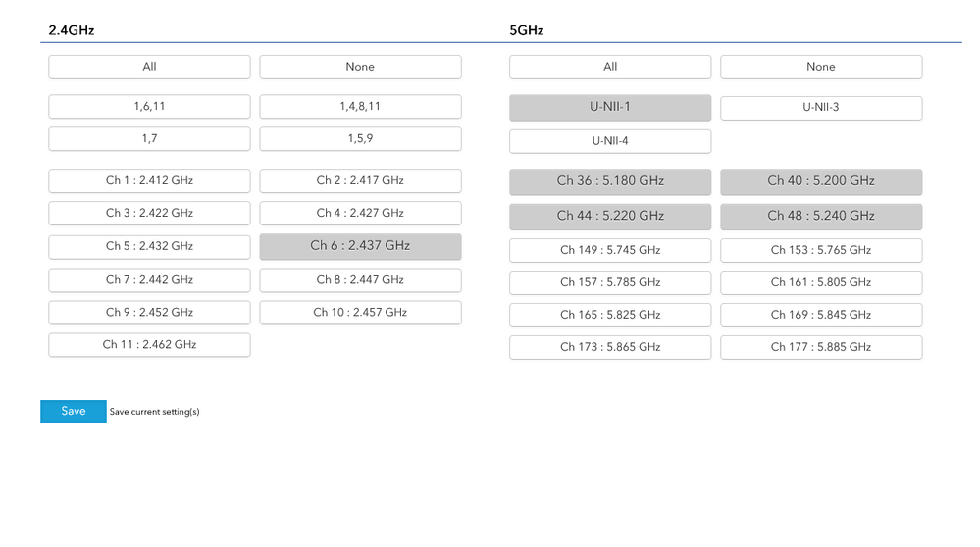Disable Ch 36 : 5.180 GHz
This screenshot has height=547, width=980.
[x=610, y=181]
